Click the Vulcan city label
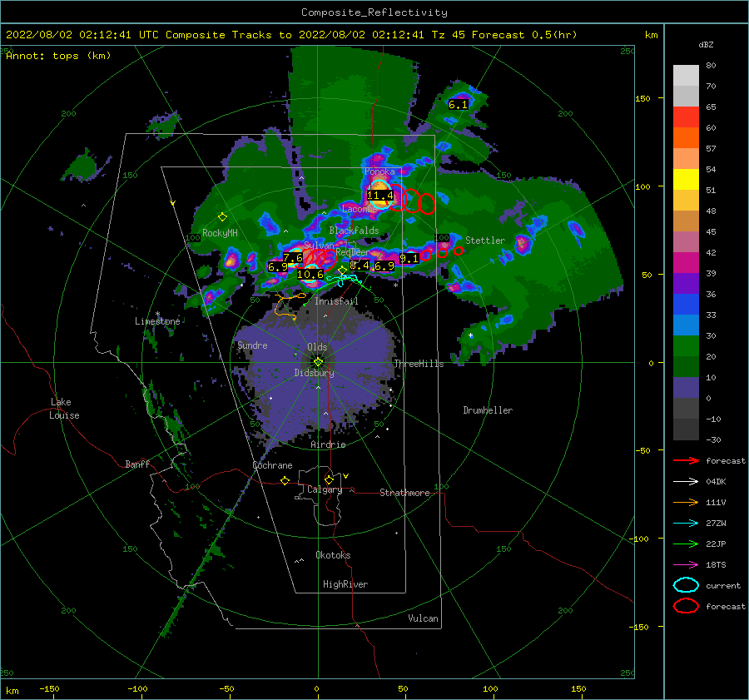 pos(423,618)
